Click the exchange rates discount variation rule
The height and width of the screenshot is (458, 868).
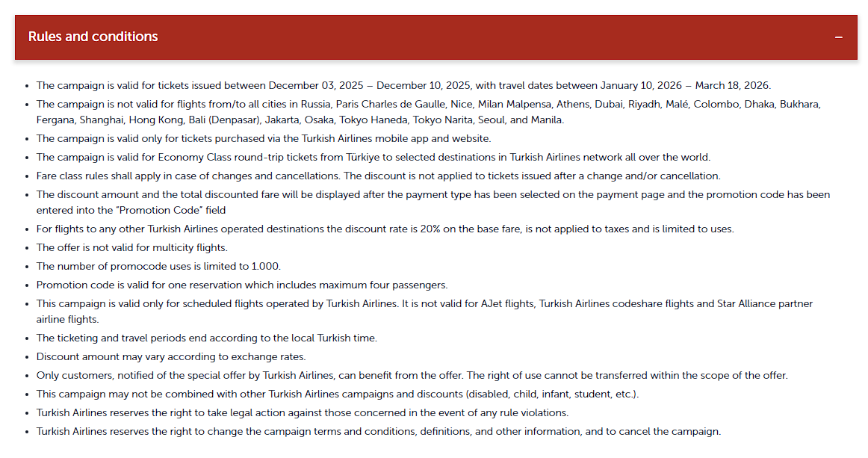[171, 356]
